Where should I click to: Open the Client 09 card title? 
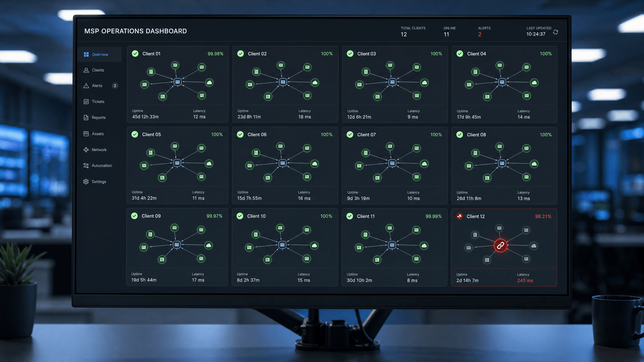[x=151, y=216]
